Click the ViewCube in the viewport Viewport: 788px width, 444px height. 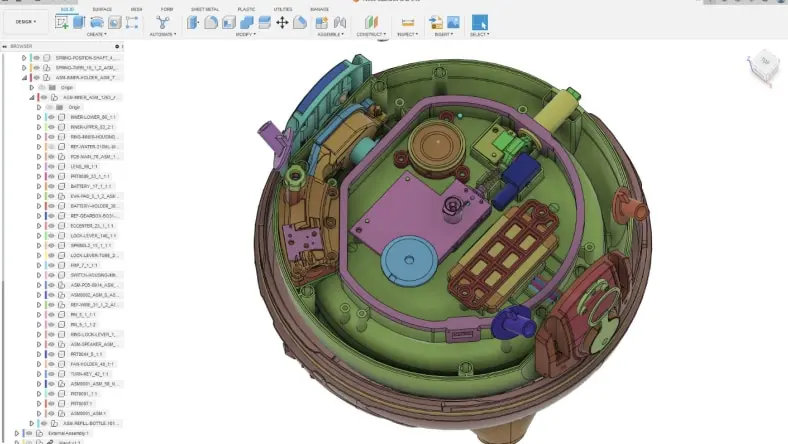pyautogui.click(x=763, y=64)
